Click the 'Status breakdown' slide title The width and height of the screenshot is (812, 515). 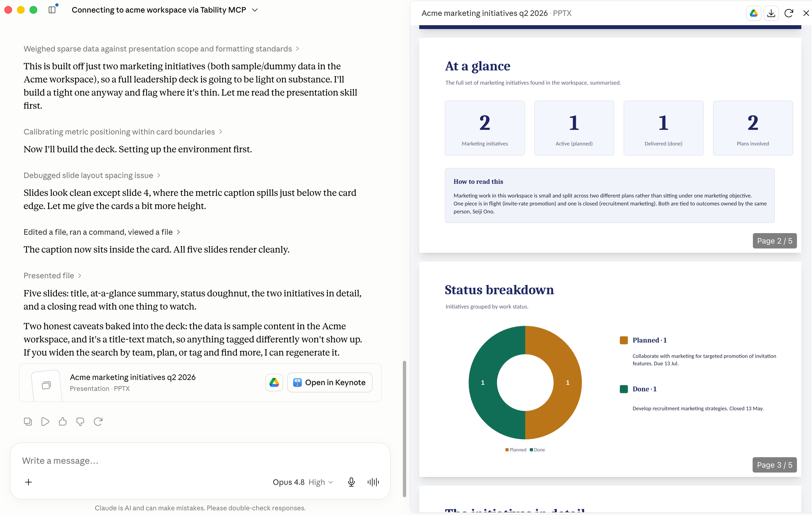click(499, 290)
